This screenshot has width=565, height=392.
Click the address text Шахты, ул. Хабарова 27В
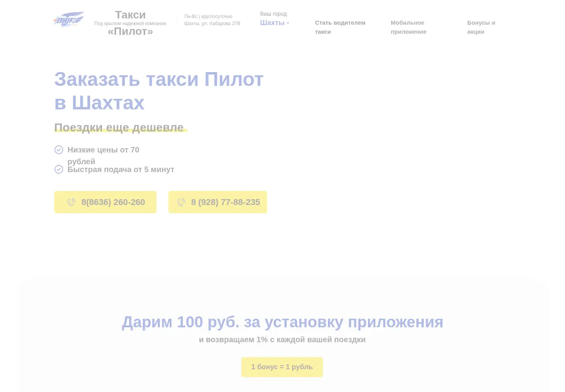[x=212, y=24]
